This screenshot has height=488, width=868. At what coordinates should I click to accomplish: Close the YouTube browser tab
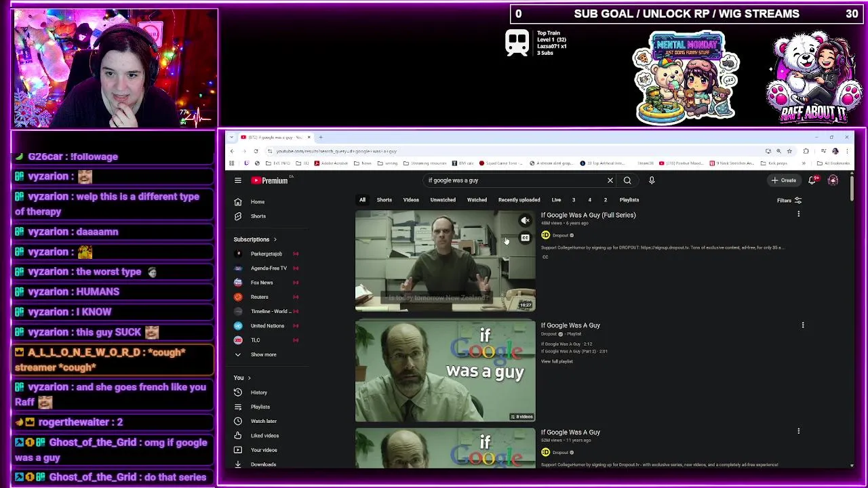point(309,137)
